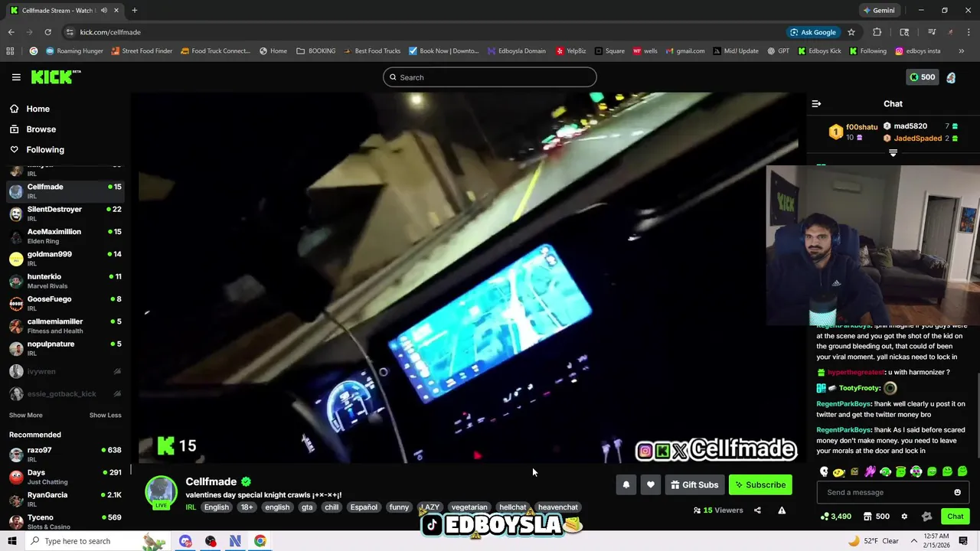Select Following in the sidebar

pos(45,150)
